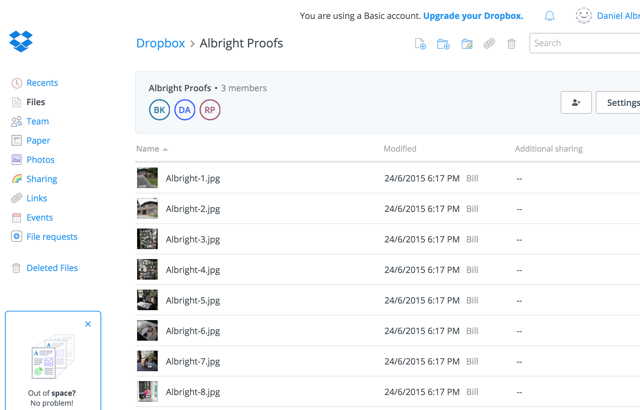
Task: Click the Sharing rainbow icon
Action: [16, 179]
